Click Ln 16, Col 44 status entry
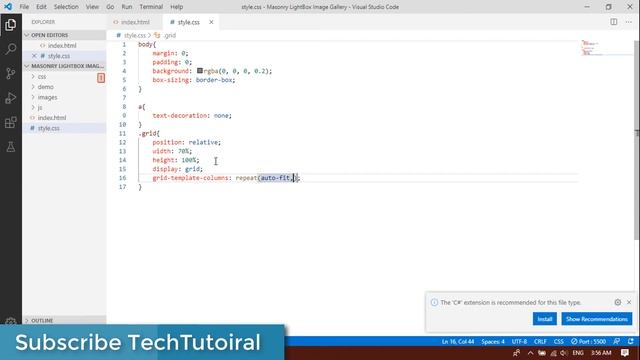Viewport: 640px width, 360px height. pyautogui.click(x=458, y=341)
